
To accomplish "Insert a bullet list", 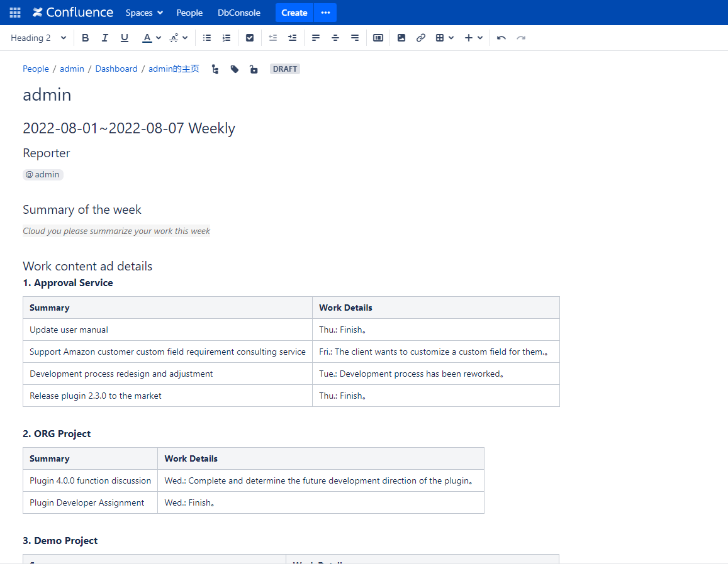I will coord(207,38).
